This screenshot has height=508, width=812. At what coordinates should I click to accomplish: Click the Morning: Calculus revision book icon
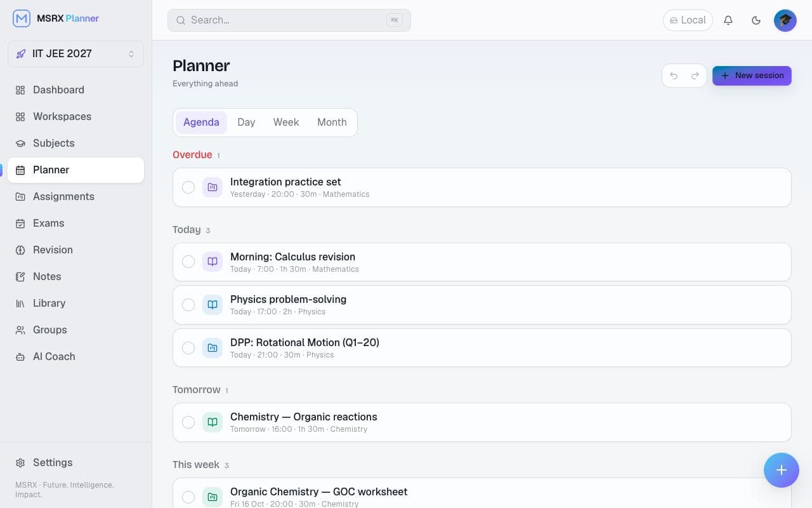tap(213, 262)
